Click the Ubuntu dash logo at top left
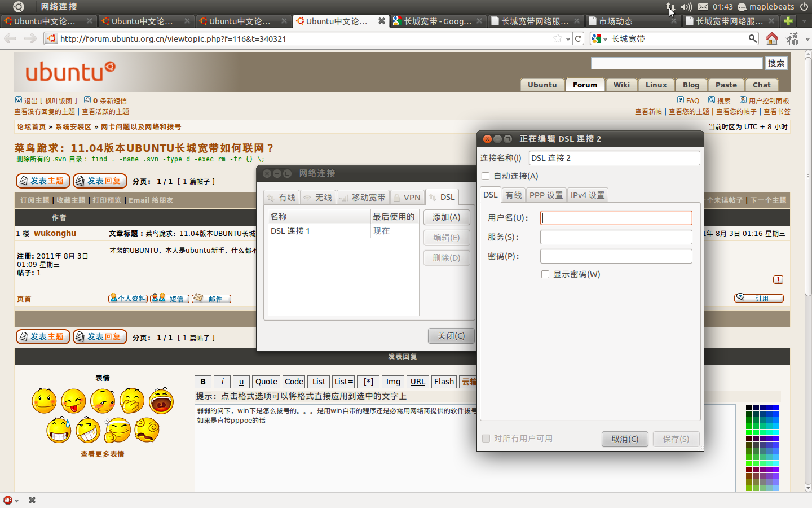This screenshot has height=508, width=812. pos(18,7)
